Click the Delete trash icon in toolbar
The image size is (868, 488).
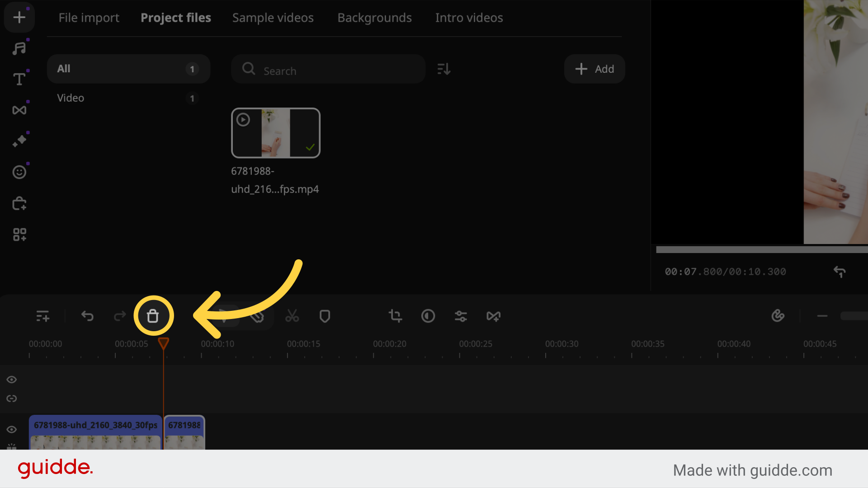point(153,316)
